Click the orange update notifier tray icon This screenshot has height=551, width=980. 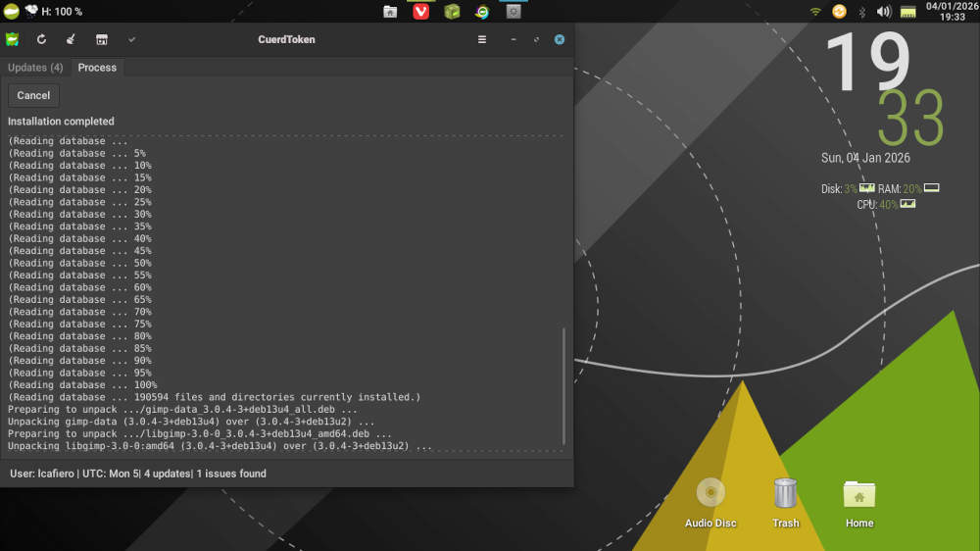839,12
